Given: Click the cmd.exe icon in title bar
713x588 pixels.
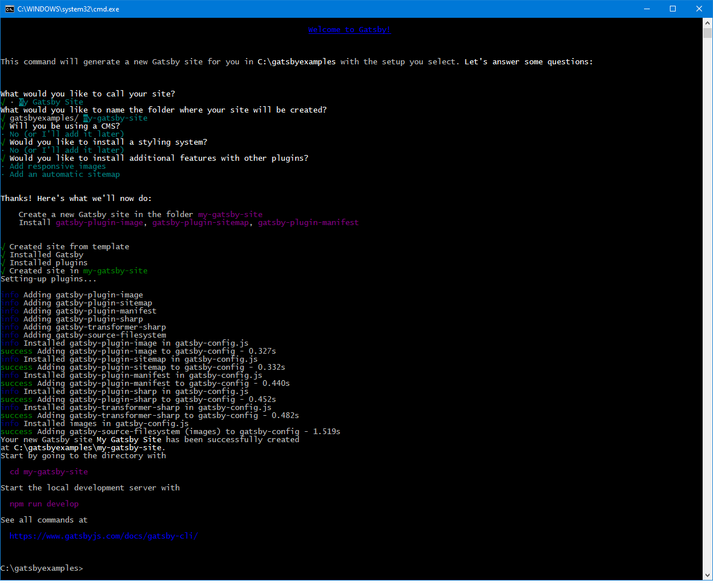Looking at the screenshot, I should (x=10, y=9).
